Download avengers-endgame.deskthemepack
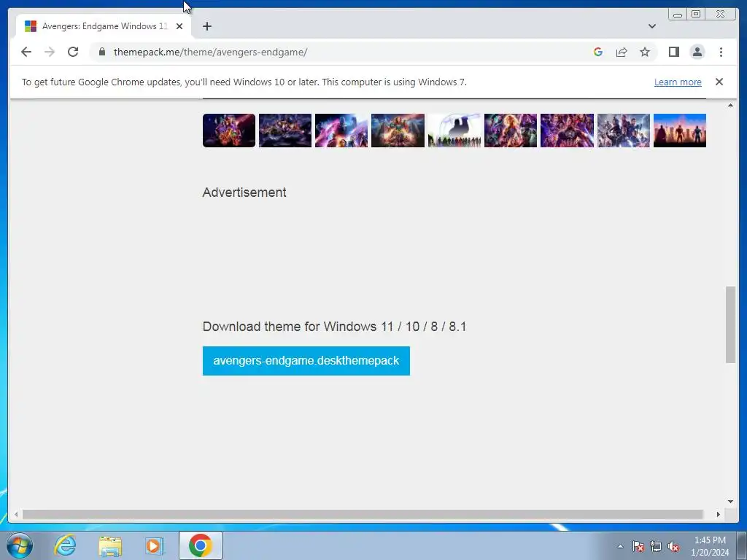This screenshot has height=560, width=747. tap(306, 361)
